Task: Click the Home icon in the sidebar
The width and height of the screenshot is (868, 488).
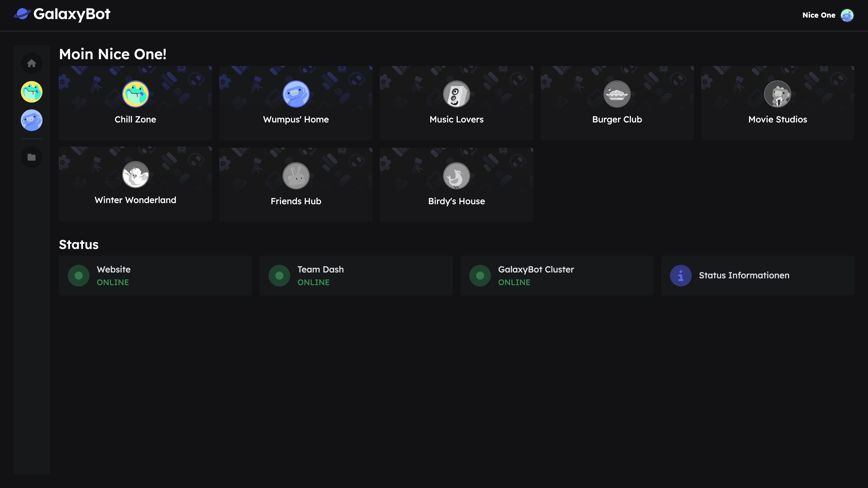Action: [31, 63]
